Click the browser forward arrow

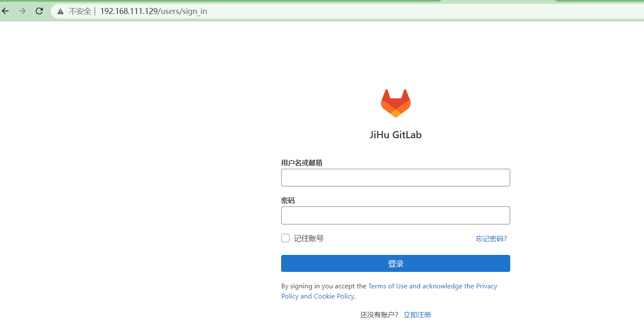tap(22, 11)
